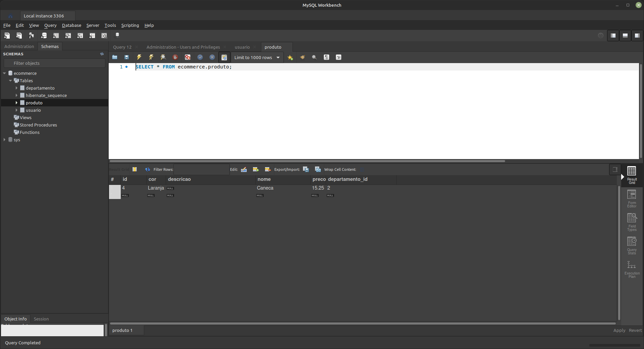Image resolution: width=644 pixels, height=349 pixels.
Task: Open the search table data magnifier icon
Action: (x=104, y=36)
